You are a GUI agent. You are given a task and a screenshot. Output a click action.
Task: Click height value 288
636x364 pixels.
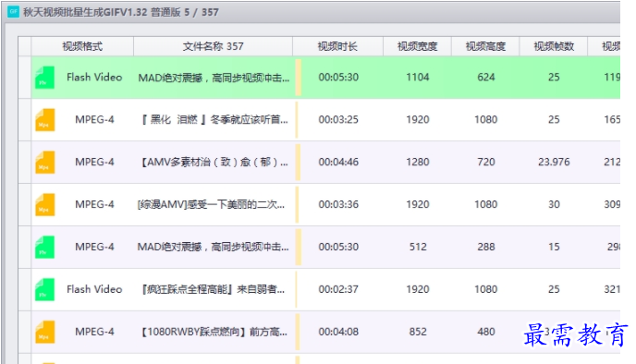pyautogui.click(x=486, y=247)
